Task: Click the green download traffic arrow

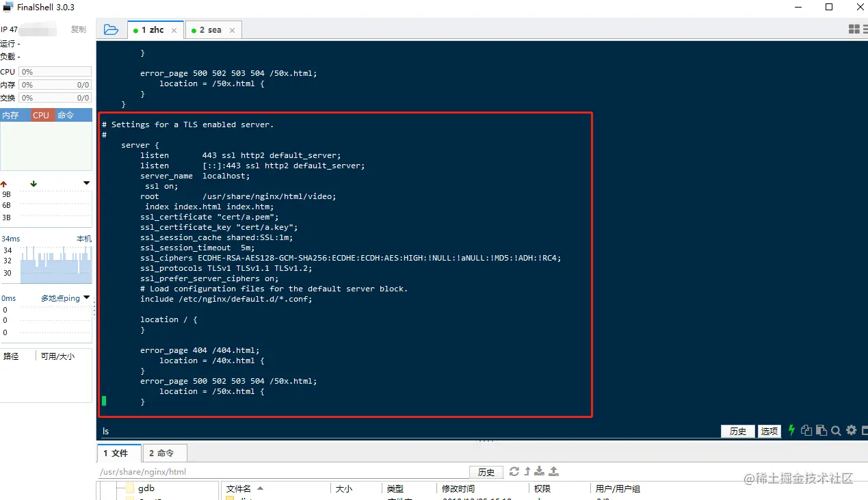Action: 34,183
